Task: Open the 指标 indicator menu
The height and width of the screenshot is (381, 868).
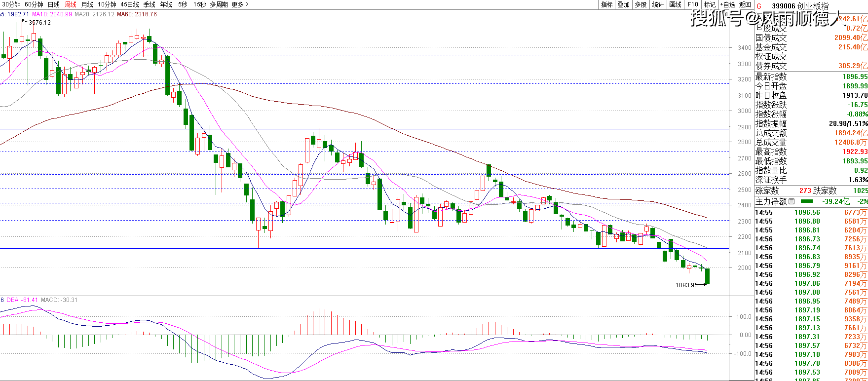Action: [606, 4]
